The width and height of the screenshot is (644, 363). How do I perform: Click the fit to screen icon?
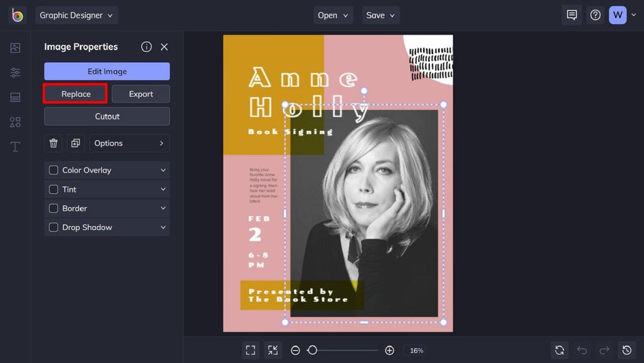tap(250, 350)
